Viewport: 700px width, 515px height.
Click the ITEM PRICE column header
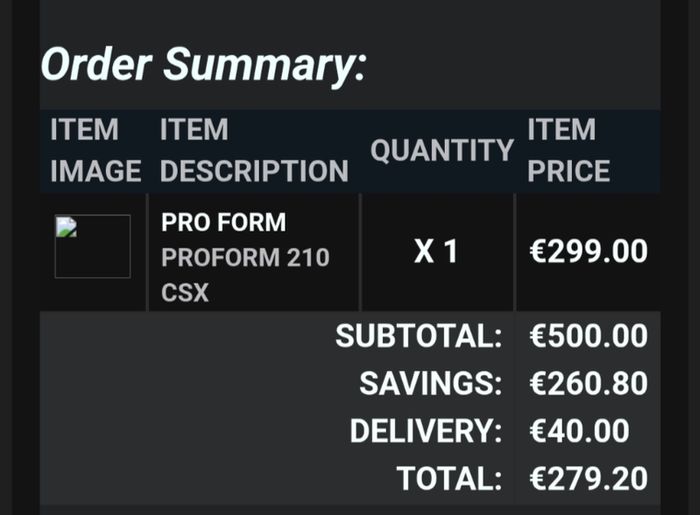tap(569, 150)
